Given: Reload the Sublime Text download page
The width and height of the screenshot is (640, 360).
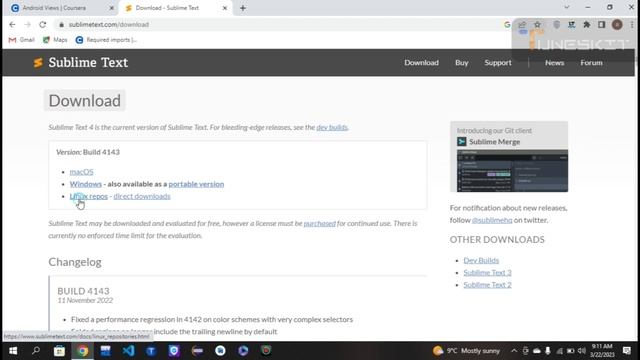Looking at the screenshot, I should [x=42, y=24].
